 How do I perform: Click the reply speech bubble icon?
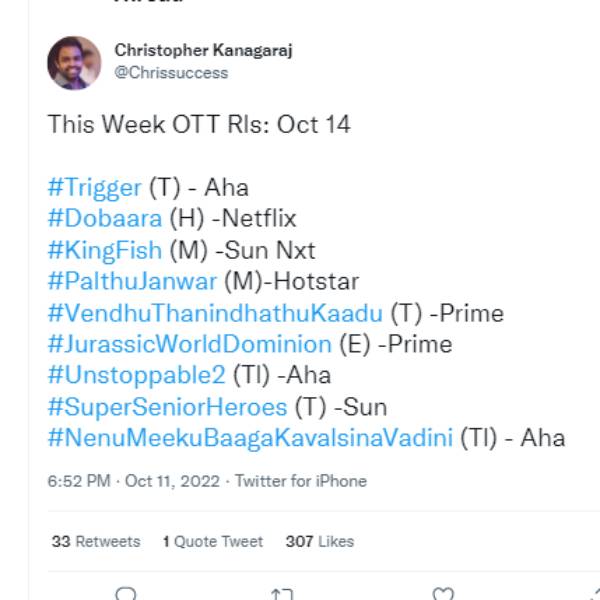pos(125,594)
